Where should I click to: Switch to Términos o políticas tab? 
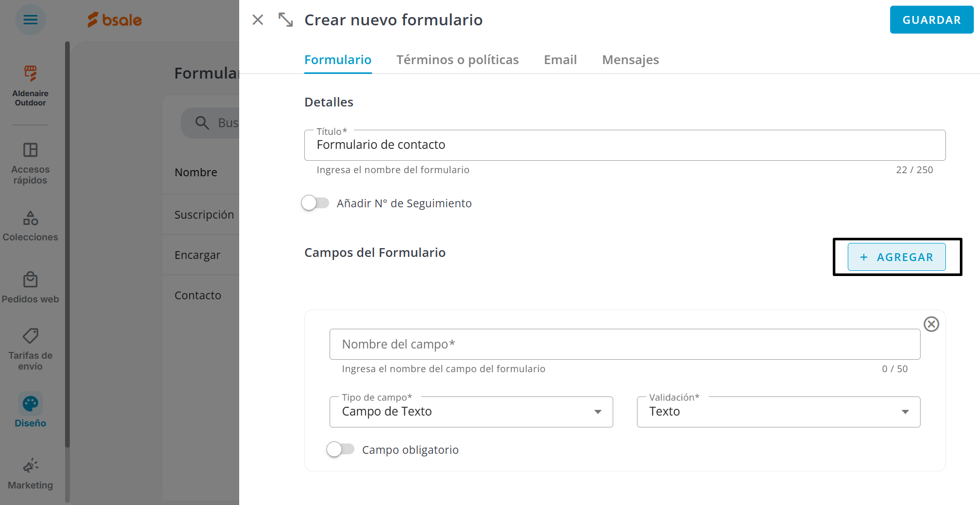pyautogui.click(x=458, y=60)
